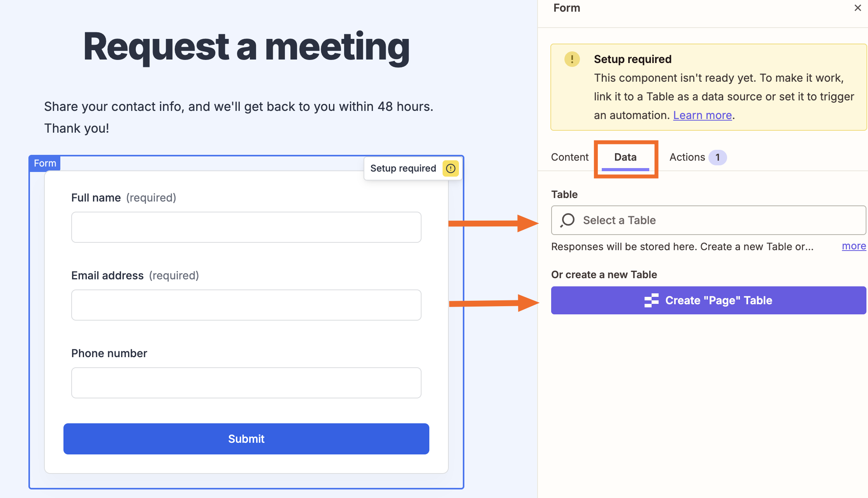The width and height of the screenshot is (868, 498).
Task: Open the Actions tab
Action: point(687,157)
